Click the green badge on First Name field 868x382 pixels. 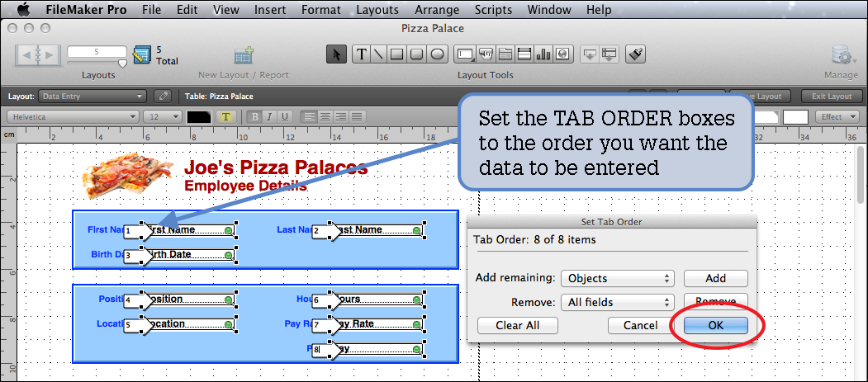[x=228, y=230]
